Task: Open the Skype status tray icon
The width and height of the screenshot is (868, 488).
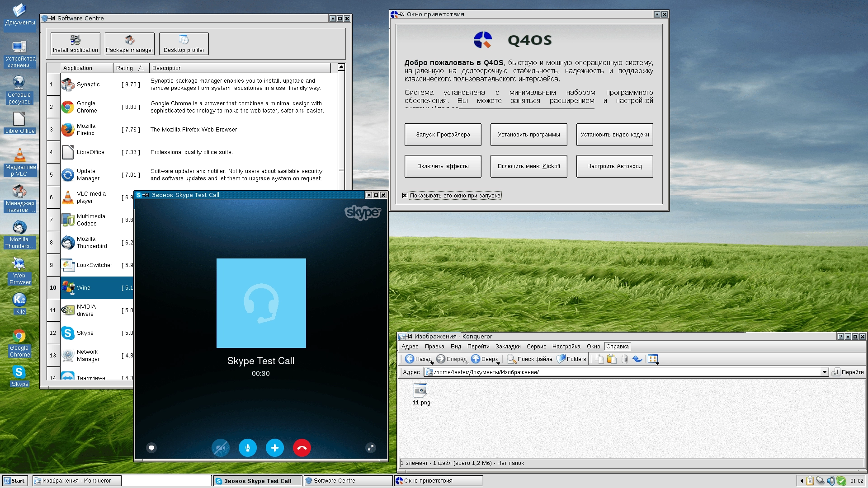Action: click(841, 481)
